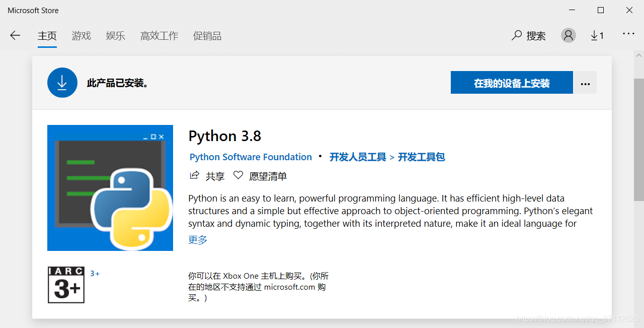
Task: Open ellipsis options beside install button
Action: click(585, 83)
